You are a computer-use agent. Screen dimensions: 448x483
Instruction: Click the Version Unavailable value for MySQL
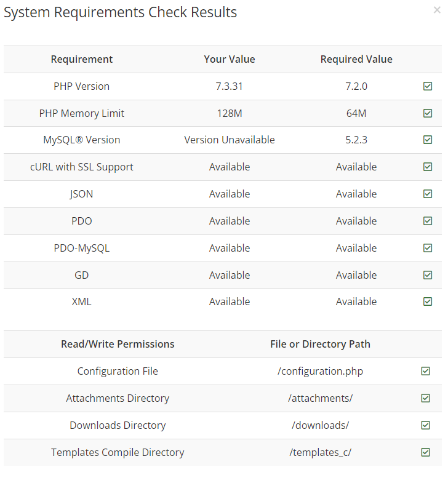(x=230, y=140)
